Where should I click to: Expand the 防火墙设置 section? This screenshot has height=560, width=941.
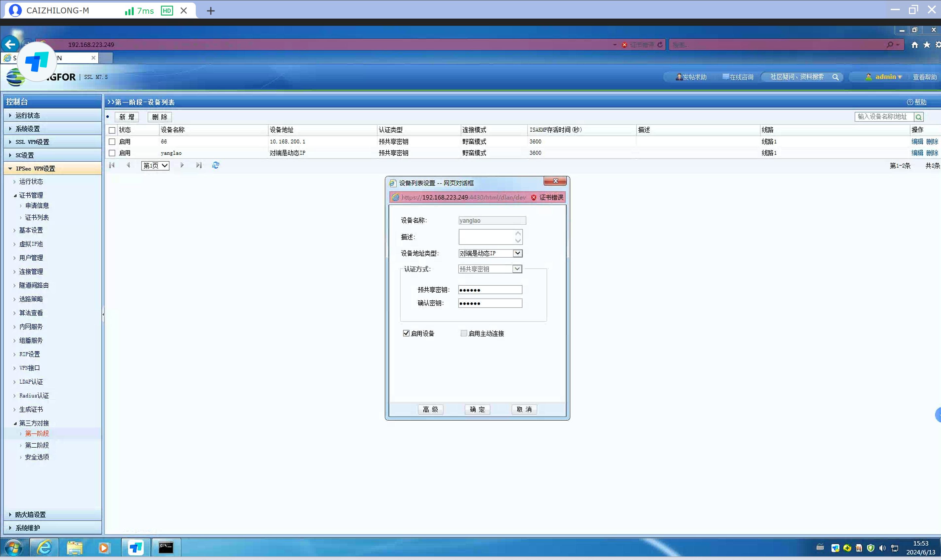click(30, 514)
